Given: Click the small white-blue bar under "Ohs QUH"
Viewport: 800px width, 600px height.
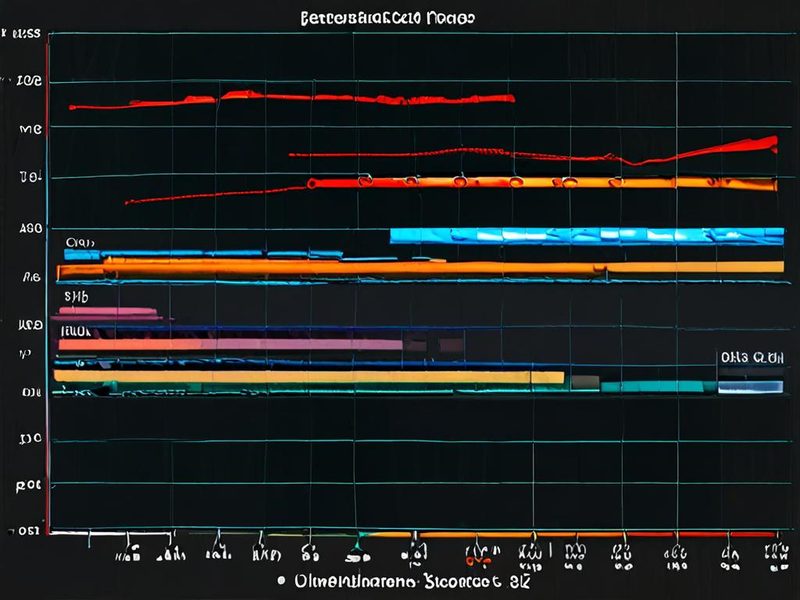Looking at the screenshot, I should click(751, 387).
